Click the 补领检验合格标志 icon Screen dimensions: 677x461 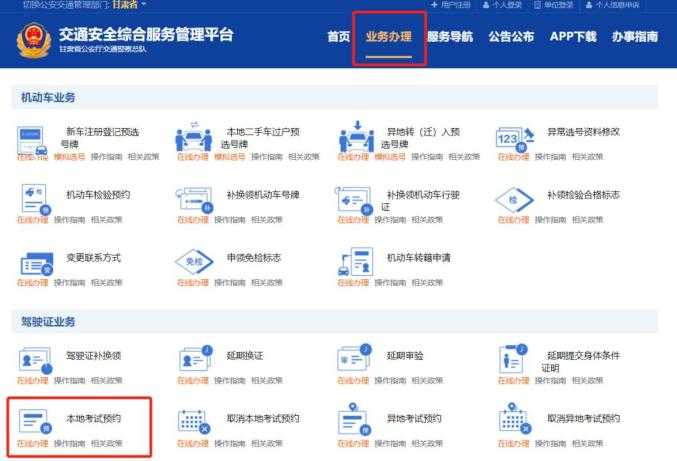(x=514, y=200)
